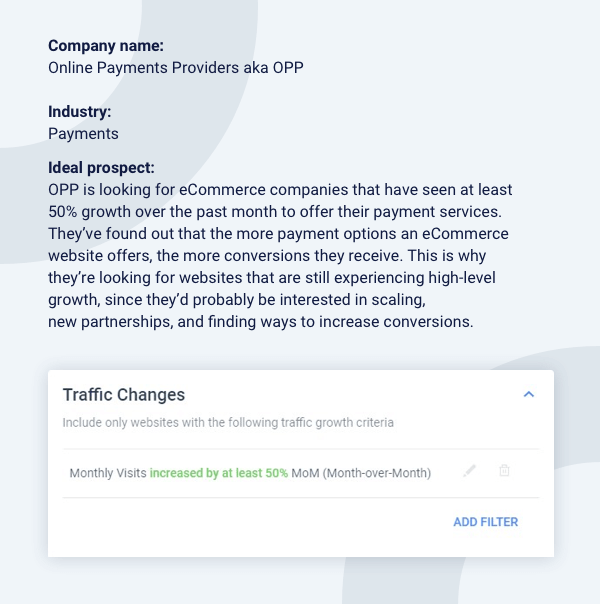Click the 'Include only websites' subtitle text
The height and width of the screenshot is (604, 600).
(x=228, y=423)
